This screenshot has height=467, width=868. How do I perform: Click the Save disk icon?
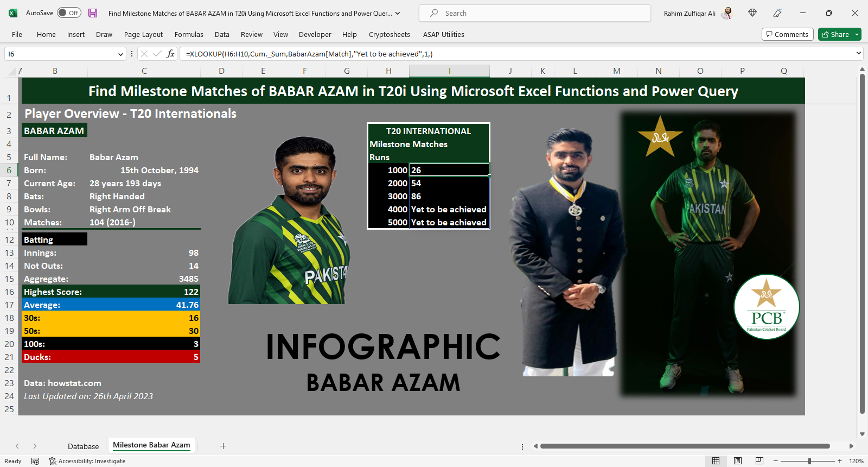(x=93, y=13)
